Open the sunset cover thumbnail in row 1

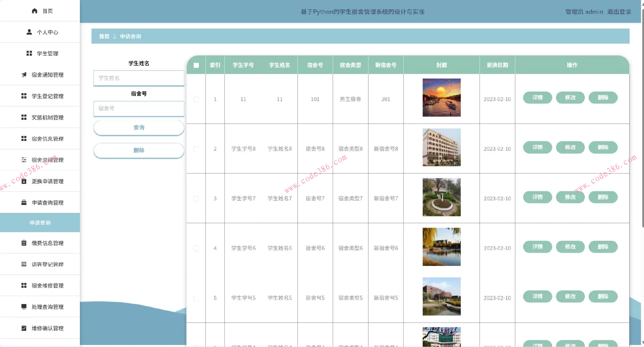(x=441, y=98)
